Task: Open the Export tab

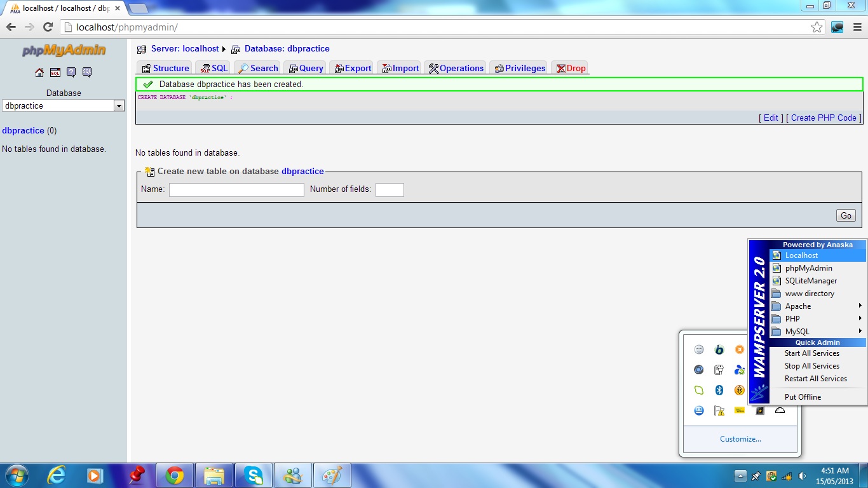Action: coord(353,68)
